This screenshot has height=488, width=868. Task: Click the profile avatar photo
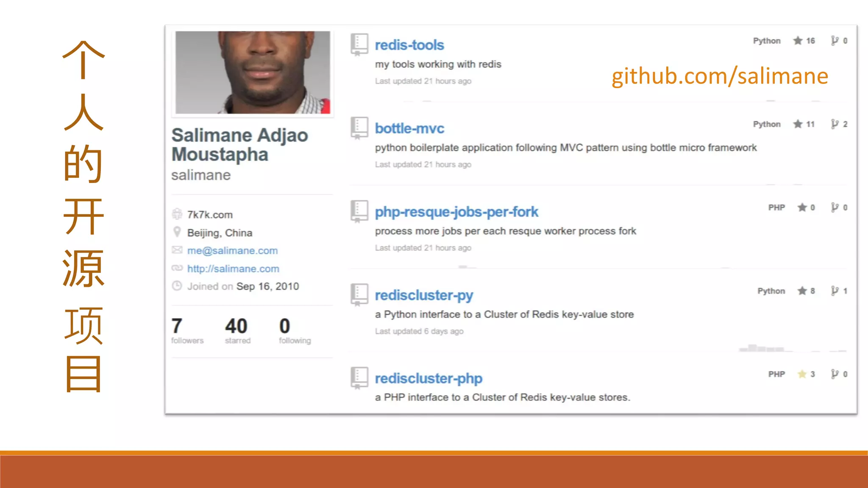253,72
